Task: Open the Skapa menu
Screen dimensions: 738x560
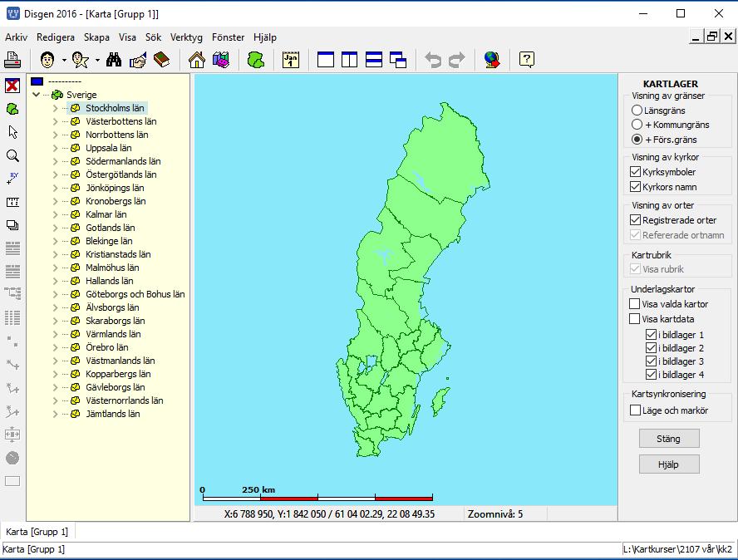Action: [96, 37]
